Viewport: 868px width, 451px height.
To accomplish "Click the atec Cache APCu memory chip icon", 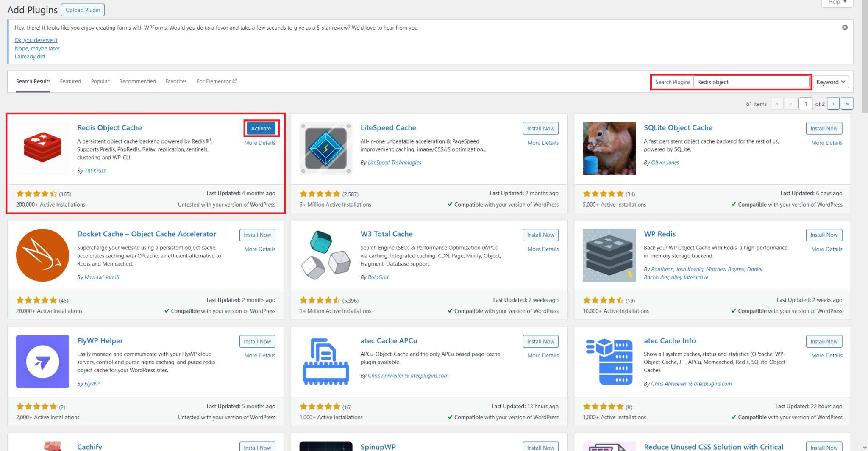I will tap(325, 361).
